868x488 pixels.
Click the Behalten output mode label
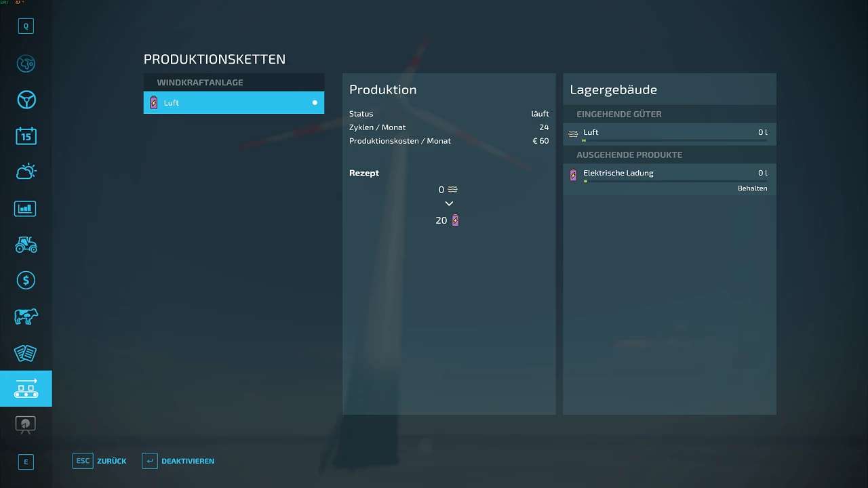click(752, 188)
